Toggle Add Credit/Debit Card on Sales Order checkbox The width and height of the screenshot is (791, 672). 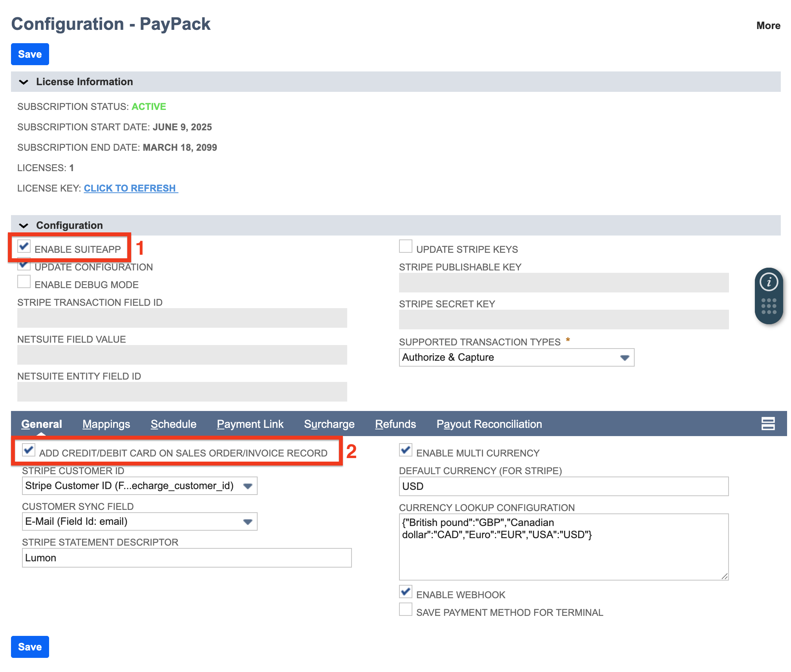click(x=29, y=450)
